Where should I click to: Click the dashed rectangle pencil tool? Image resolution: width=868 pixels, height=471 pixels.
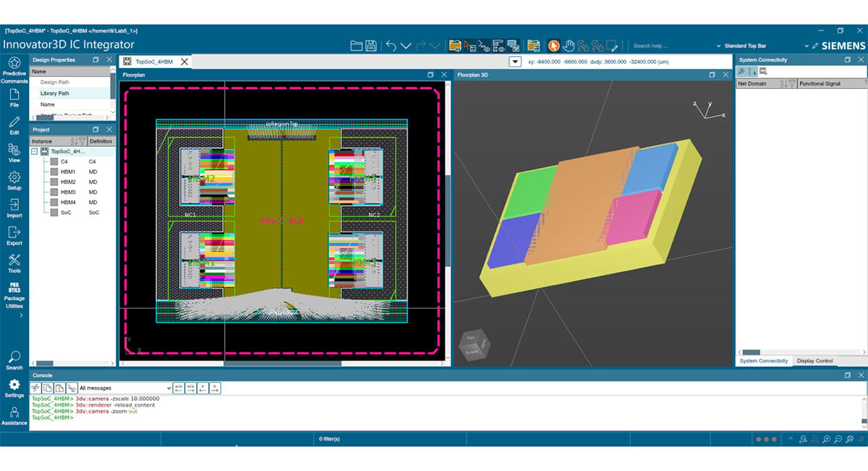[x=612, y=46]
